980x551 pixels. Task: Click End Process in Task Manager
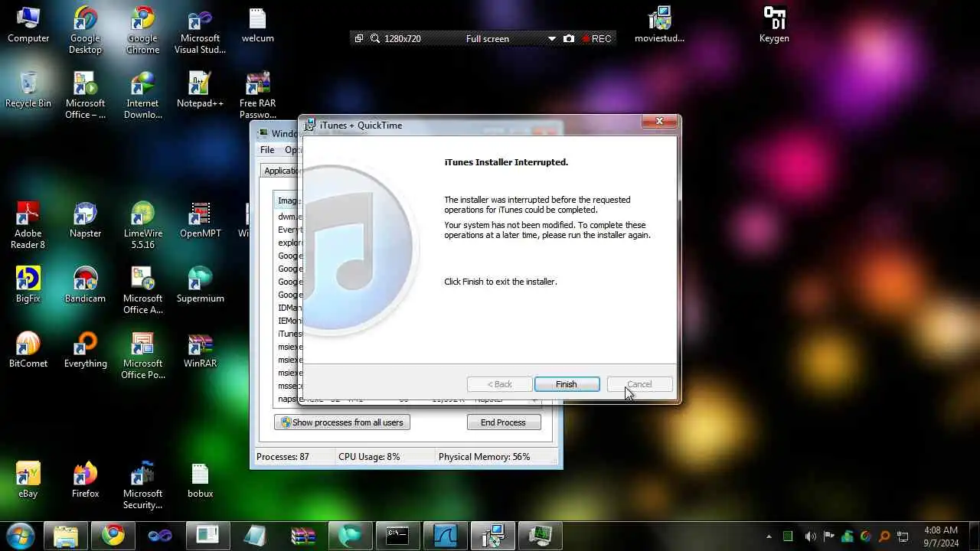pos(503,422)
